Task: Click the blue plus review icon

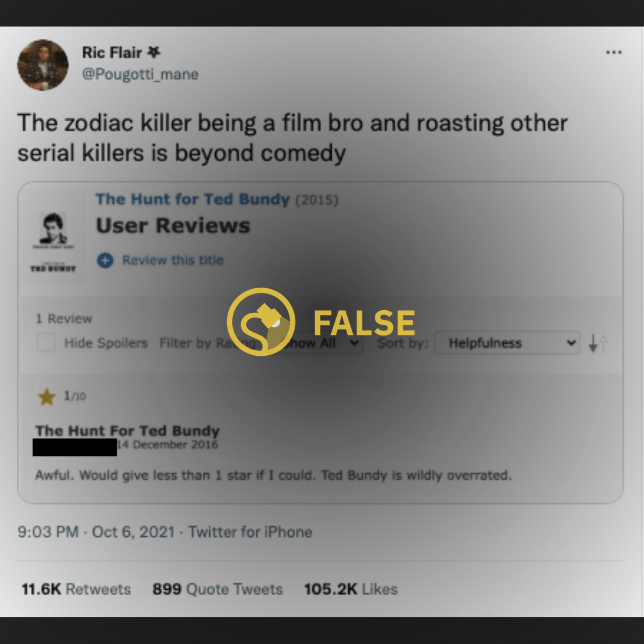Action: tap(105, 261)
